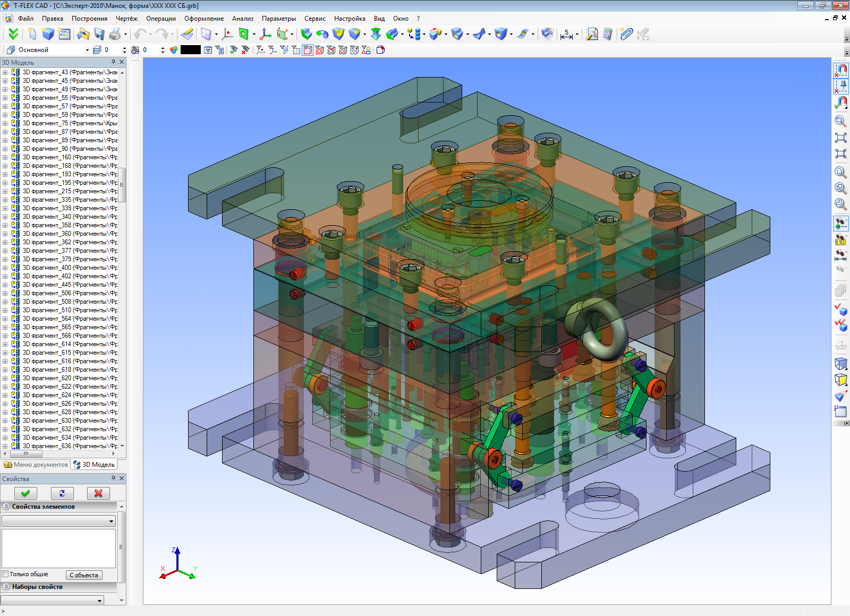Click the 'С объекта' button

pyautogui.click(x=84, y=575)
